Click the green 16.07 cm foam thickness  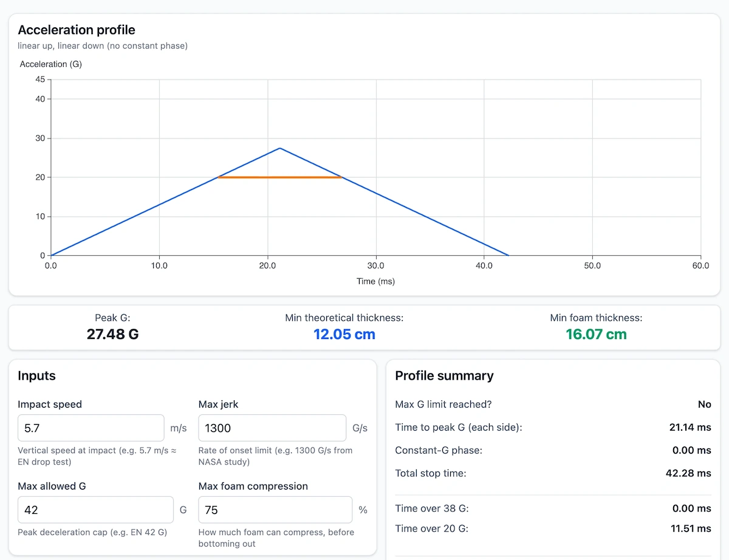click(x=596, y=334)
